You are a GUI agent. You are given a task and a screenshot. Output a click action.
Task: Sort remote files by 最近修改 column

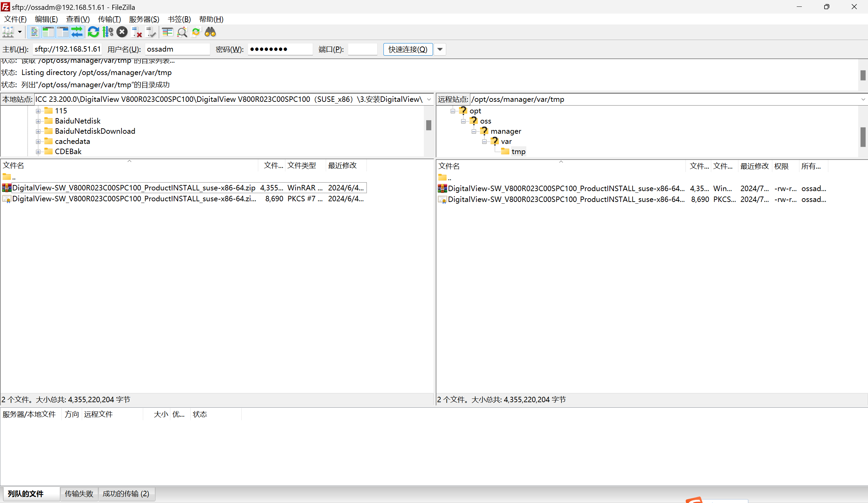(755, 166)
